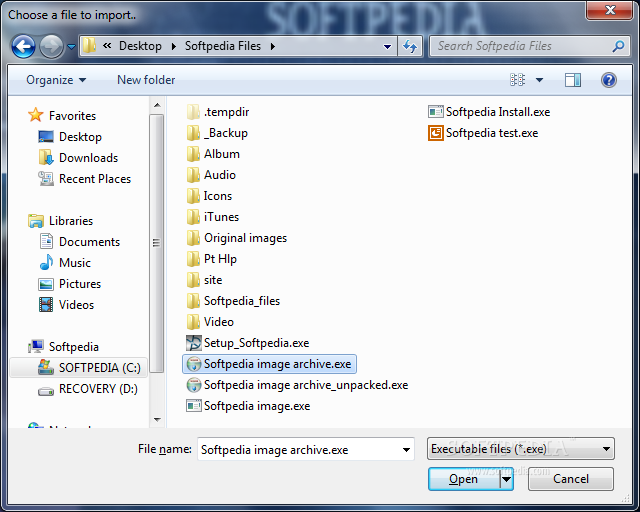
Task: Click the Open button
Action: point(464,479)
